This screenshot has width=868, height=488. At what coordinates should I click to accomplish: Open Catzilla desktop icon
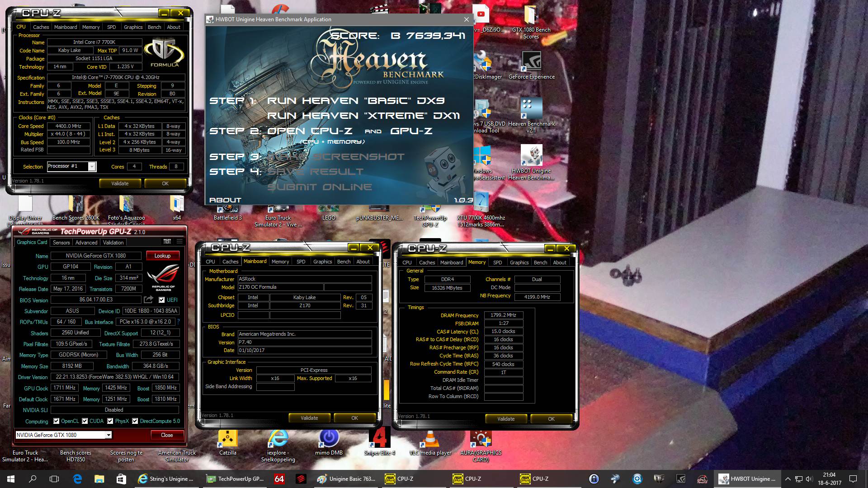click(228, 443)
